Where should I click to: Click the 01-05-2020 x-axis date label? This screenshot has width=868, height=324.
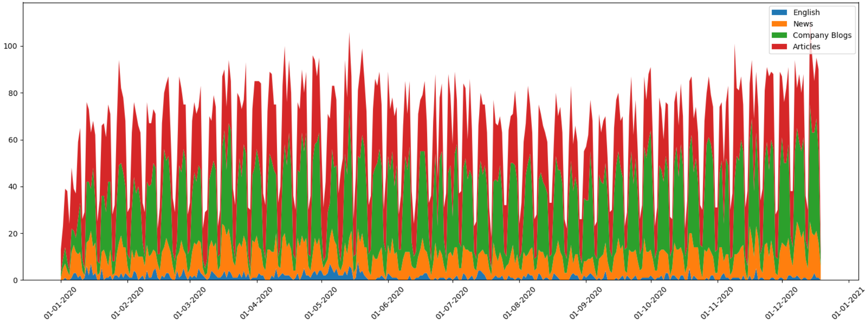(x=321, y=303)
